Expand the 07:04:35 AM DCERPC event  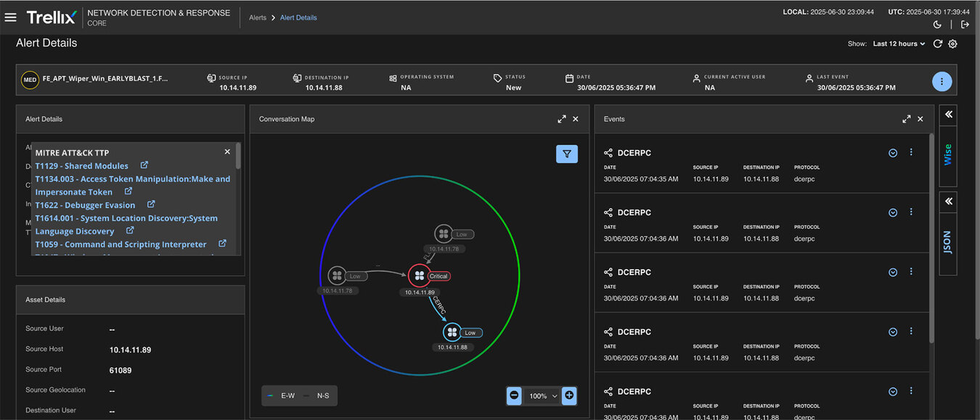point(893,153)
